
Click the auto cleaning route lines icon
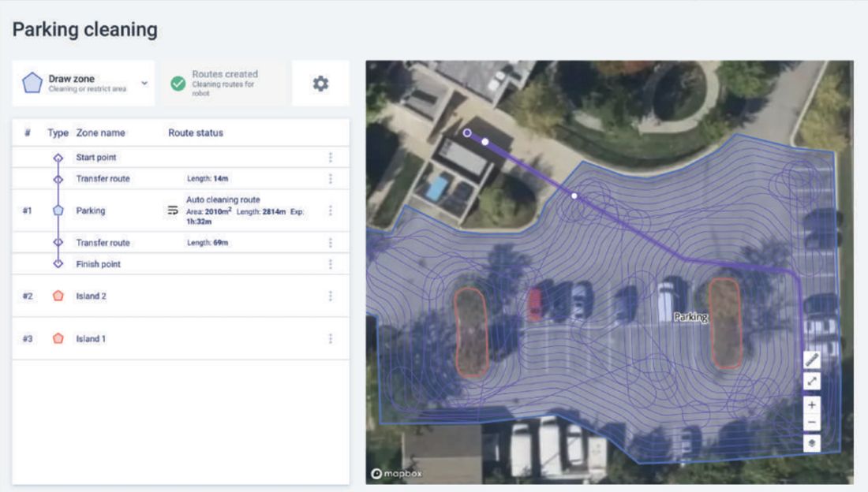pos(173,211)
